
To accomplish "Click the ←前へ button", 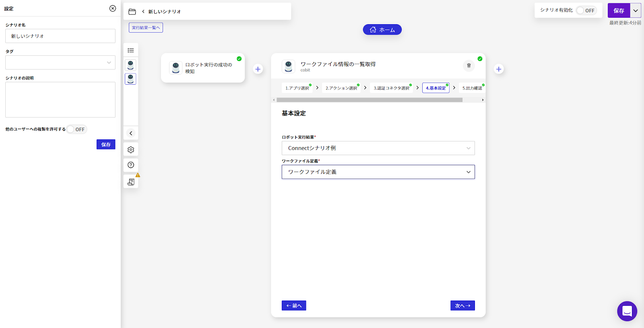I will (x=294, y=305).
